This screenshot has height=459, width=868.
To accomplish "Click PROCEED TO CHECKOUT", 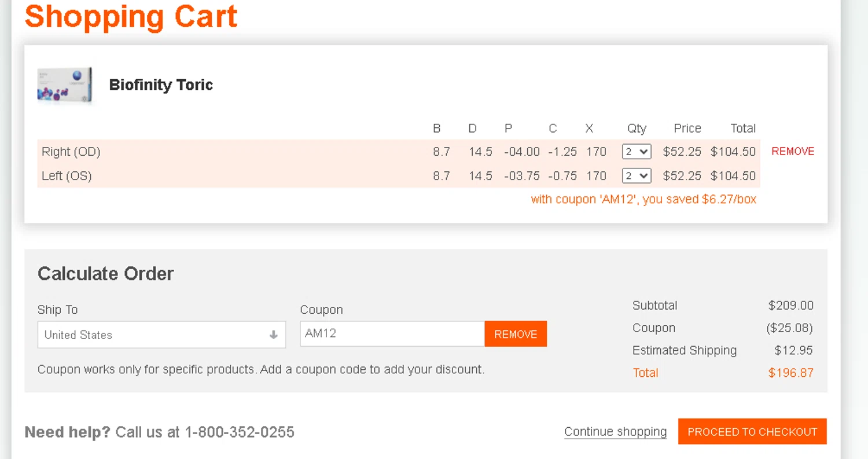I will coord(752,432).
